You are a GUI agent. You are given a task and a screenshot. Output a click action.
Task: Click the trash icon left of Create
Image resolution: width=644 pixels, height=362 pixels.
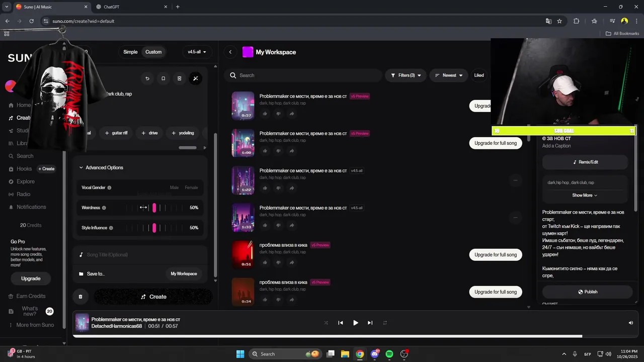point(80,297)
